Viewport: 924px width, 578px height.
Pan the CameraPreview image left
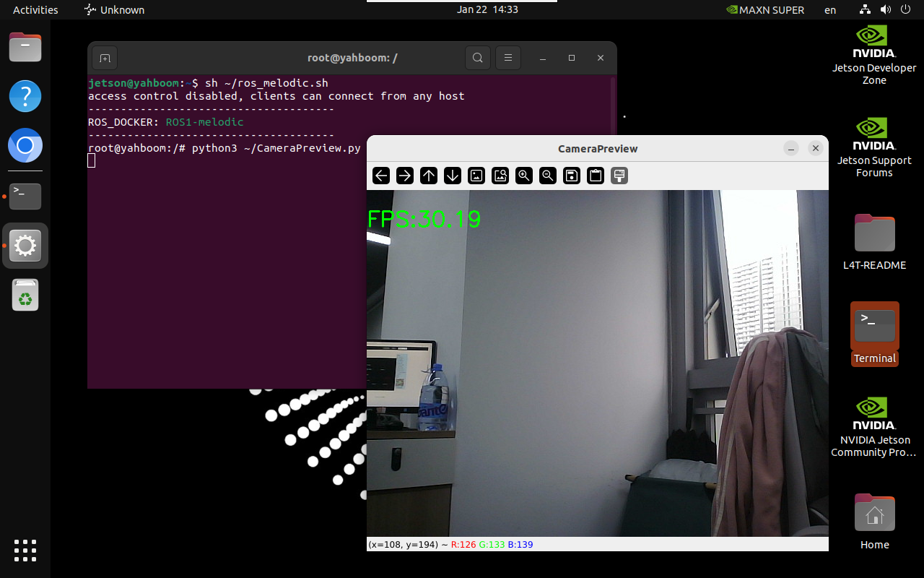(381, 176)
